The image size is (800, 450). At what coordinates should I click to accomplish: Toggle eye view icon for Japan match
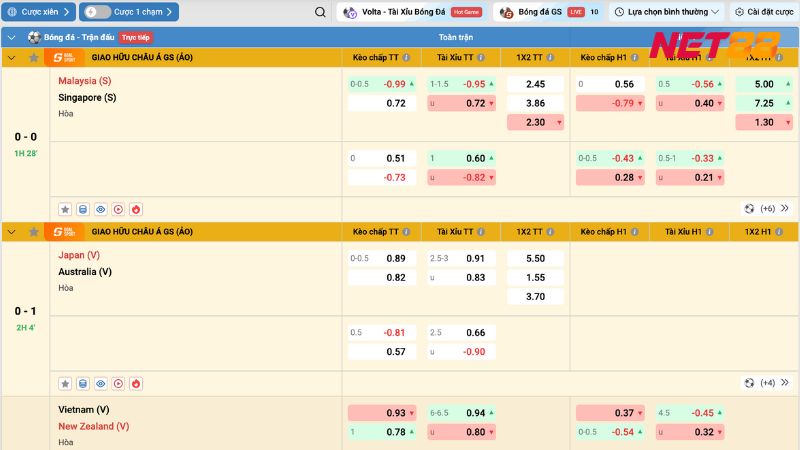tap(101, 383)
